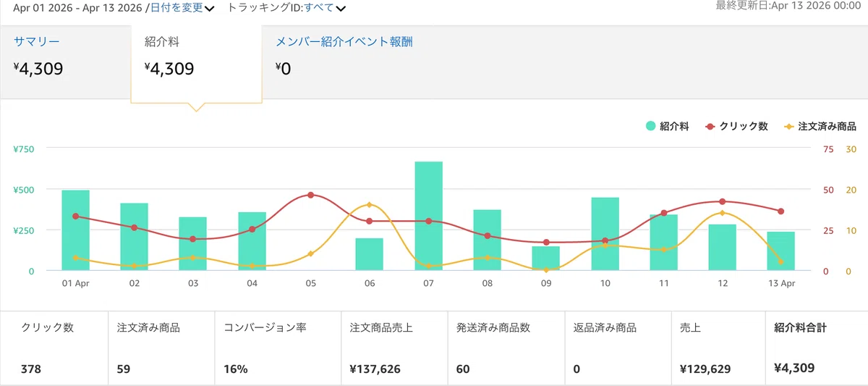868x386 pixels.
Task: Click the yellow order point on 09
Action: pyautogui.click(x=546, y=269)
